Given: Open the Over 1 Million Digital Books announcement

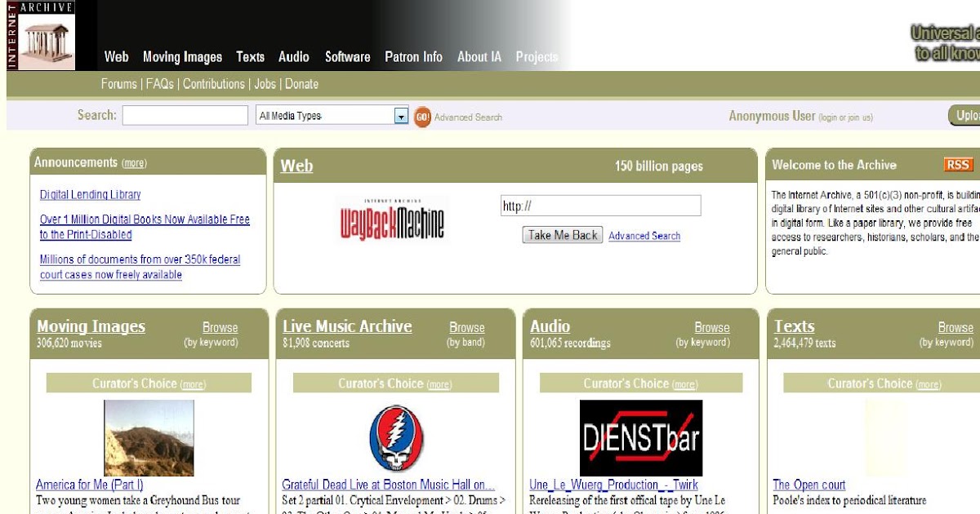Looking at the screenshot, I should [145, 227].
